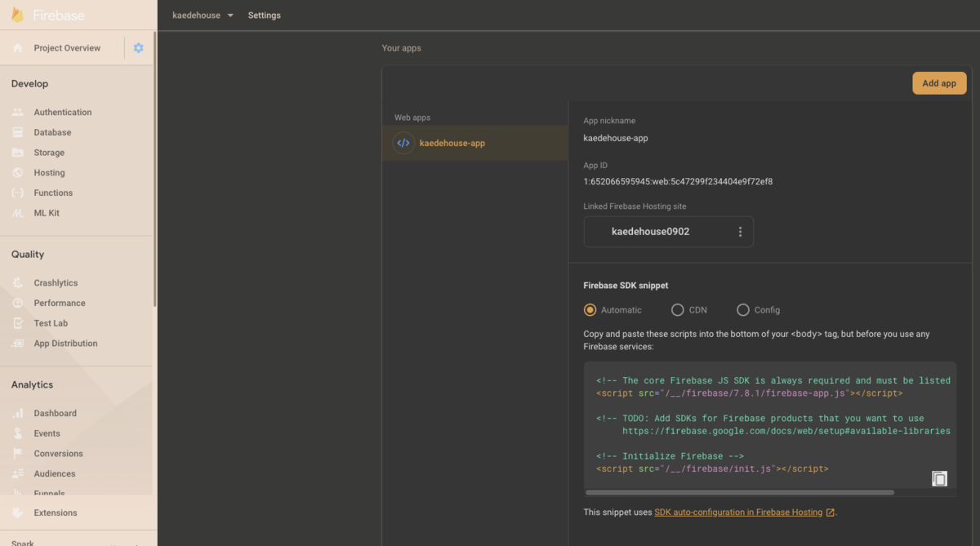Image resolution: width=980 pixels, height=546 pixels.
Task: Click the Project Overview home icon
Action: [x=18, y=48]
